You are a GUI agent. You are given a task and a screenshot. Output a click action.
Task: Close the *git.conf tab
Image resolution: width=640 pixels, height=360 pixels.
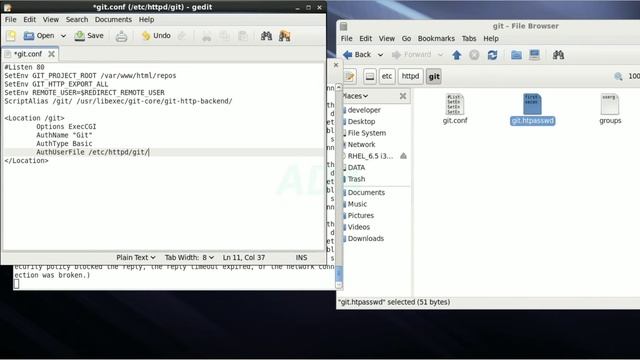[x=51, y=54]
